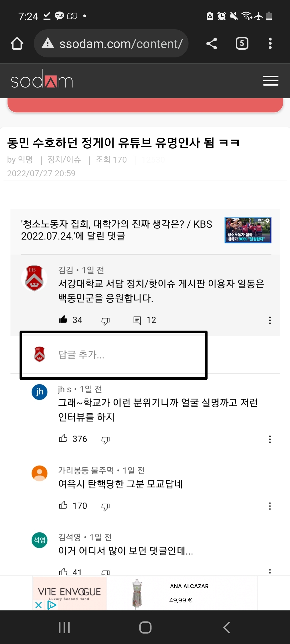Open more options for 가리봉동 불주먹 comment

click(x=270, y=506)
